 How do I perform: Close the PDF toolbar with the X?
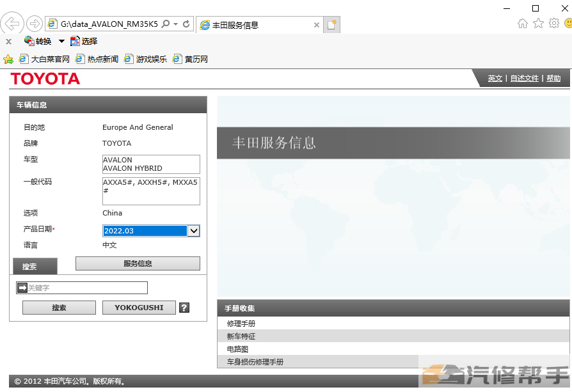[9, 42]
